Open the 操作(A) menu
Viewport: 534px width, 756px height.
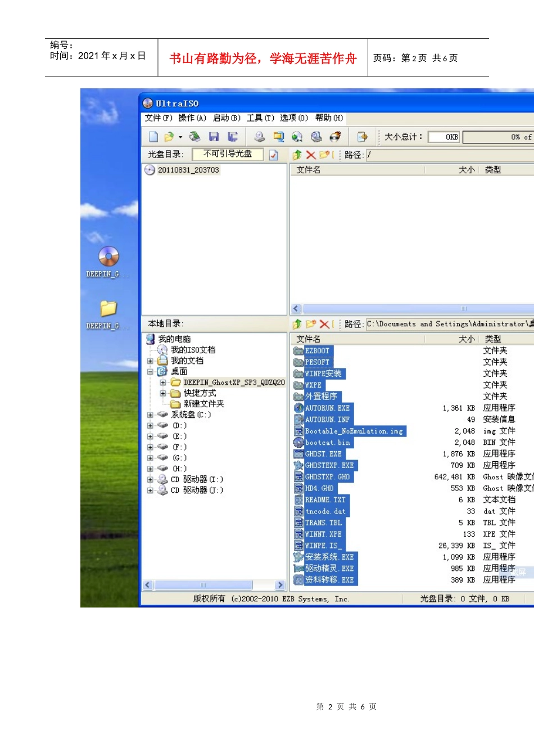coord(192,118)
